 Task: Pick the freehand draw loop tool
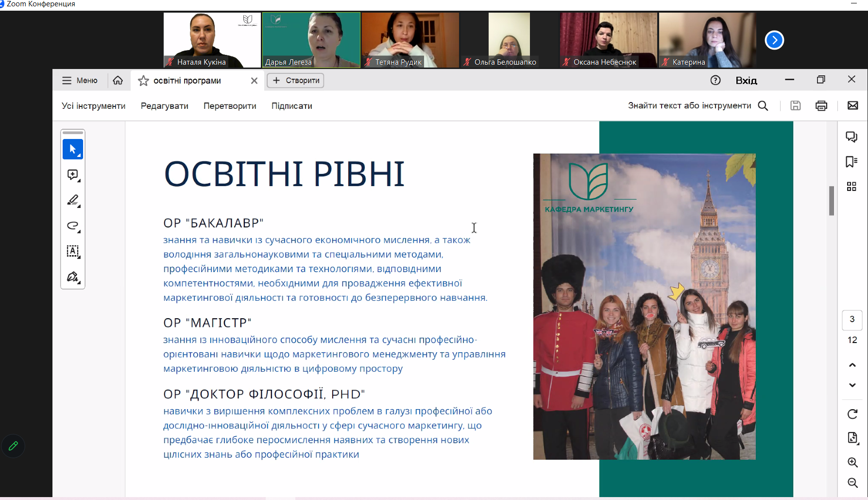tap(72, 225)
